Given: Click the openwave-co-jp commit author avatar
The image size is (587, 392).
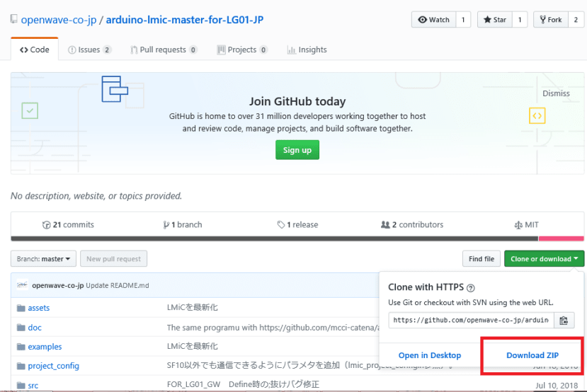Looking at the screenshot, I should 23,285.
